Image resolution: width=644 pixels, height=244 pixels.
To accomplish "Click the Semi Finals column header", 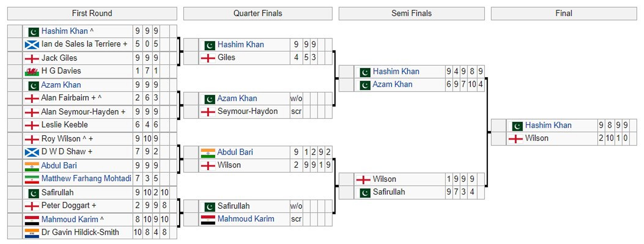I will click(x=411, y=13).
